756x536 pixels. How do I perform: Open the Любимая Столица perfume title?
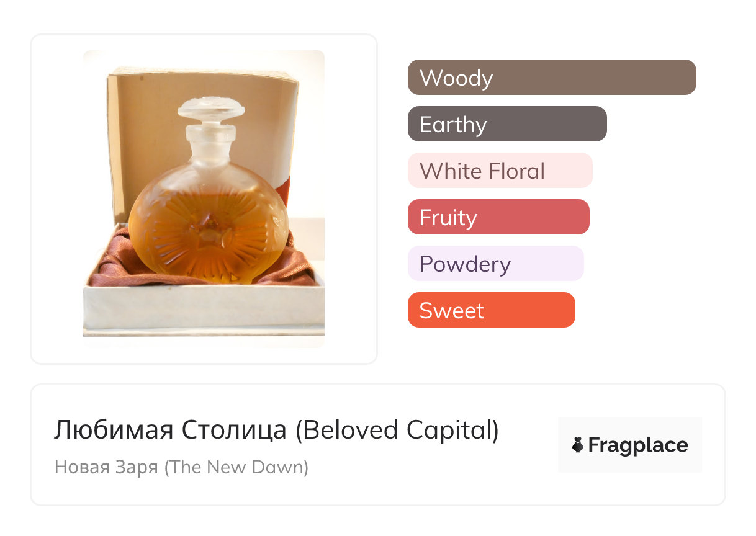(170, 431)
